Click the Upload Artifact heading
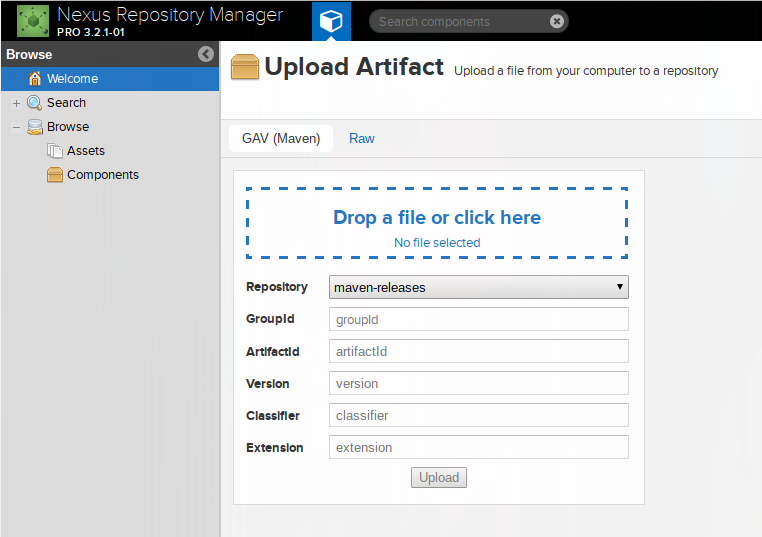Viewport: 762px width, 537px height. tap(354, 67)
